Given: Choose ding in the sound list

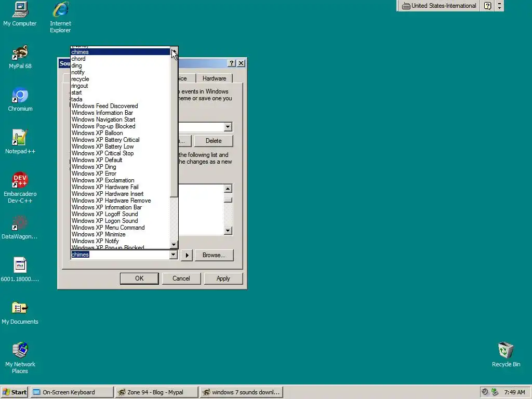Looking at the screenshot, I should click(120, 65).
